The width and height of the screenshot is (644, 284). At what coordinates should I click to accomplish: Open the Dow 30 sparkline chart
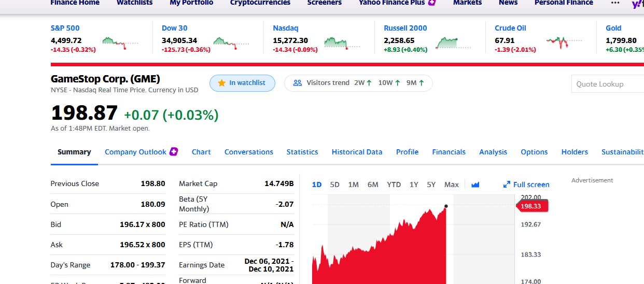(x=231, y=42)
